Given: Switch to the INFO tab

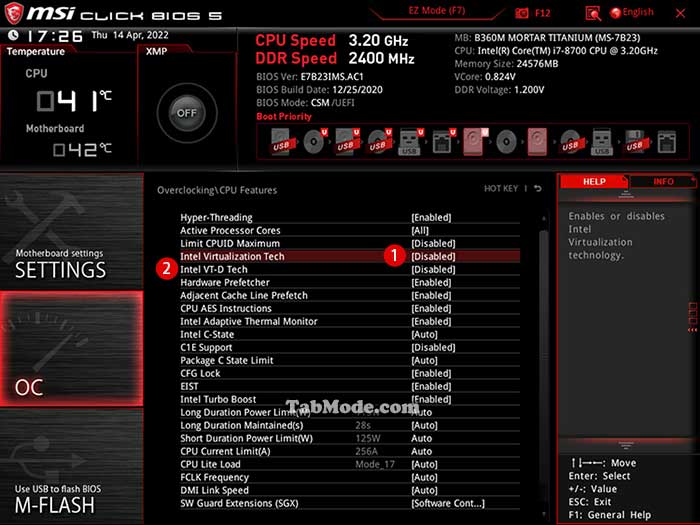Looking at the screenshot, I should coord(663,181).
